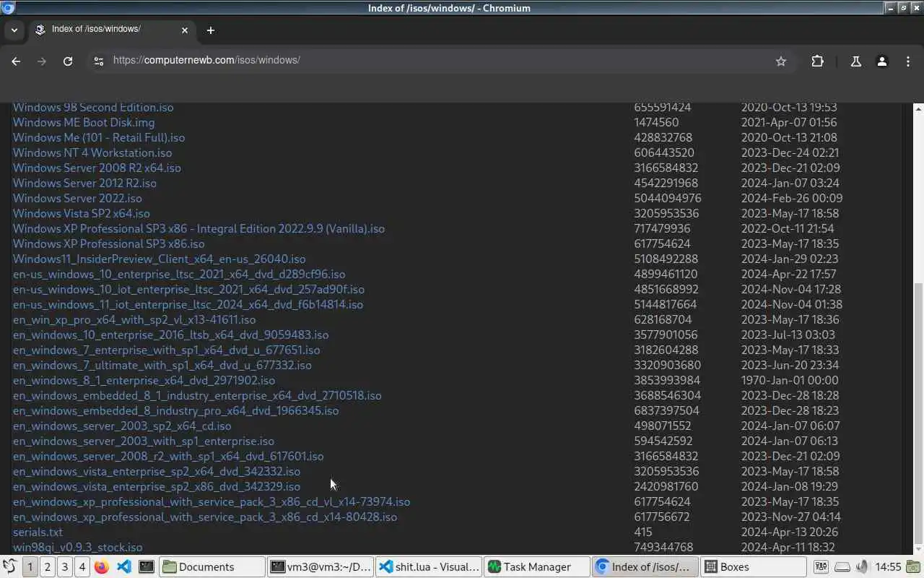Open XP Professional SP3 Integral Edition link
Viewport: 924px width, 578px height.
[199, 228]
